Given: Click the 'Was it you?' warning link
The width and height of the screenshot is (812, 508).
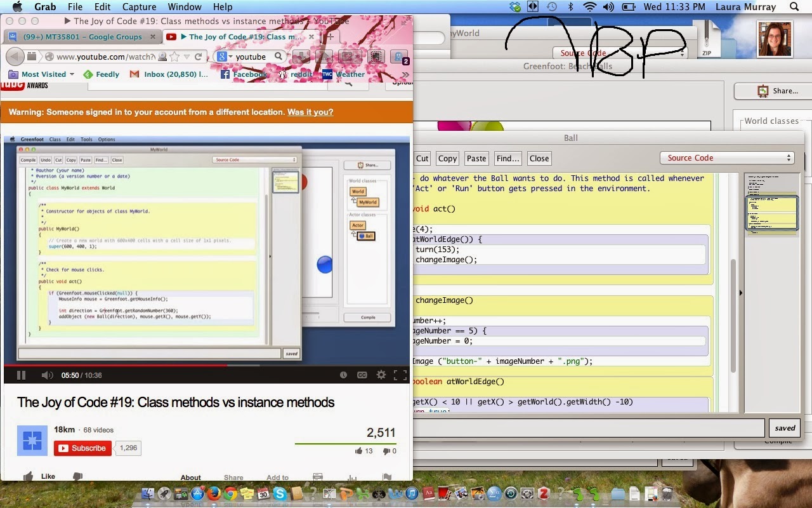Looking at the screenshot, I should (x=310, y=112).
